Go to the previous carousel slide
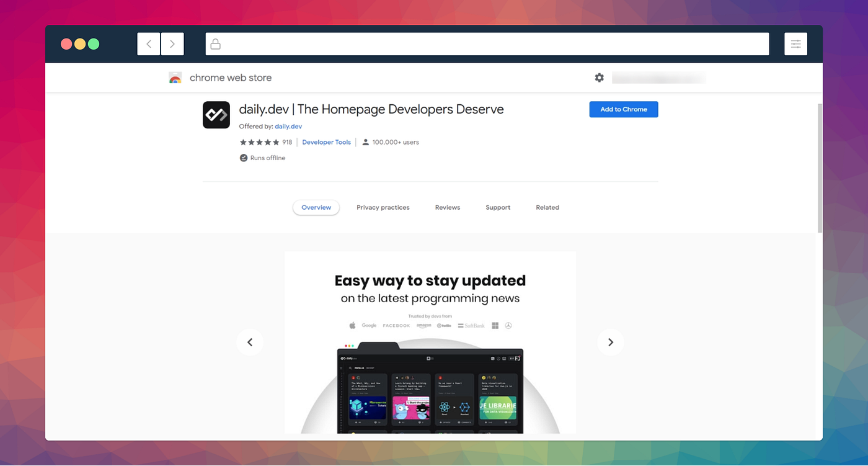The height and width of the screenshot is (466, 868). 250,342
